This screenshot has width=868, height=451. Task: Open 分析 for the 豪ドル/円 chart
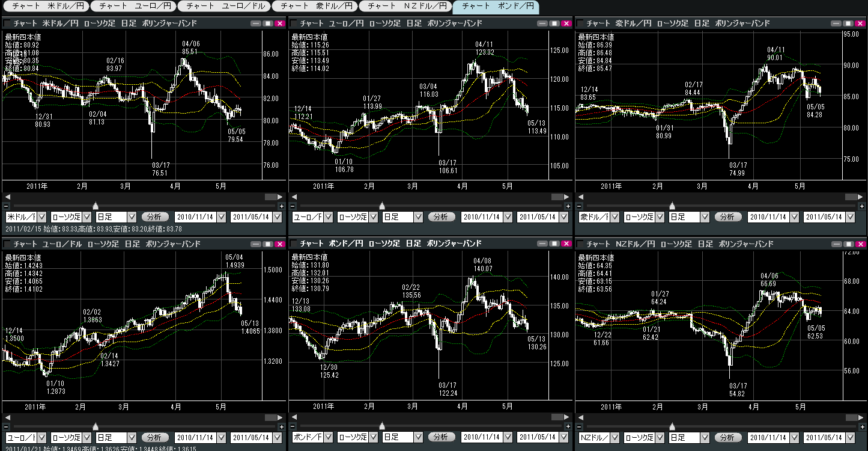tap(727, 217)
